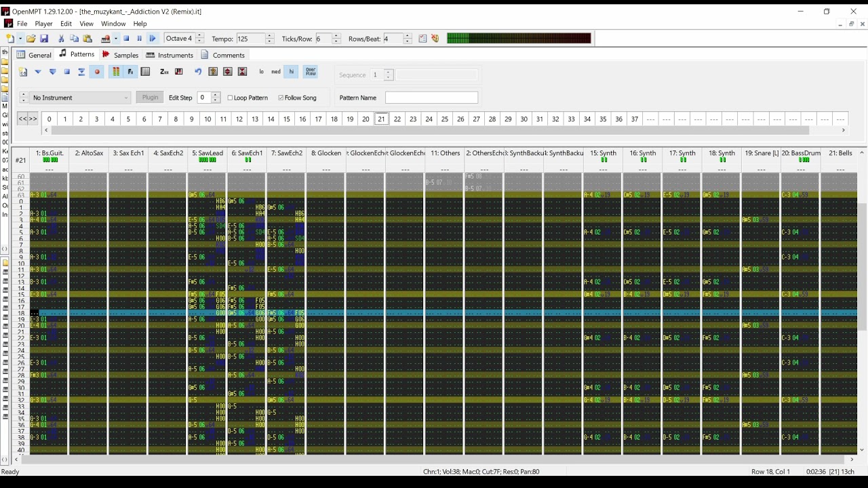Image resolution: width=868 pixels, height=488 pixels.
Task: Toggle Overflow paste mode
Action: pos(311,72)
